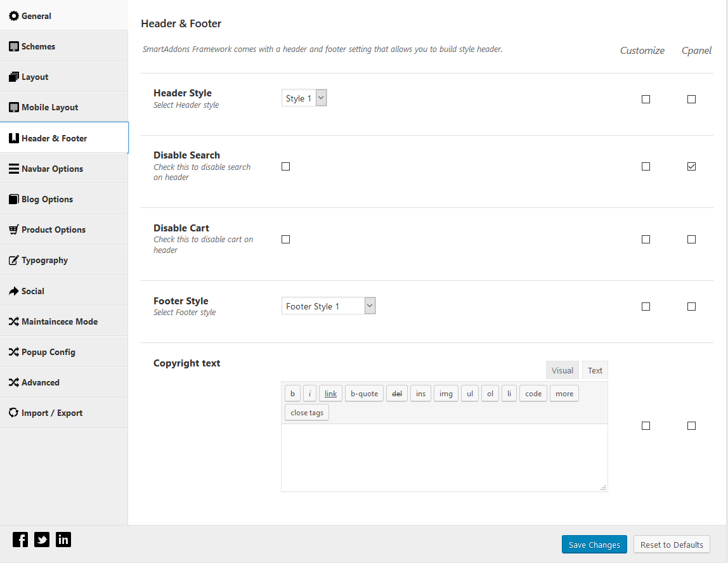The image size is (728, 563).
Task: Insert a link via editor toolbar
Action: click(x=330, y=394)
